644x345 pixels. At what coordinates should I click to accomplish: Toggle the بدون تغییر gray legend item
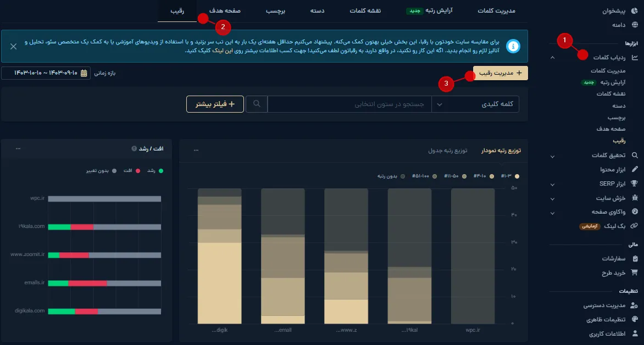[101, 170]
